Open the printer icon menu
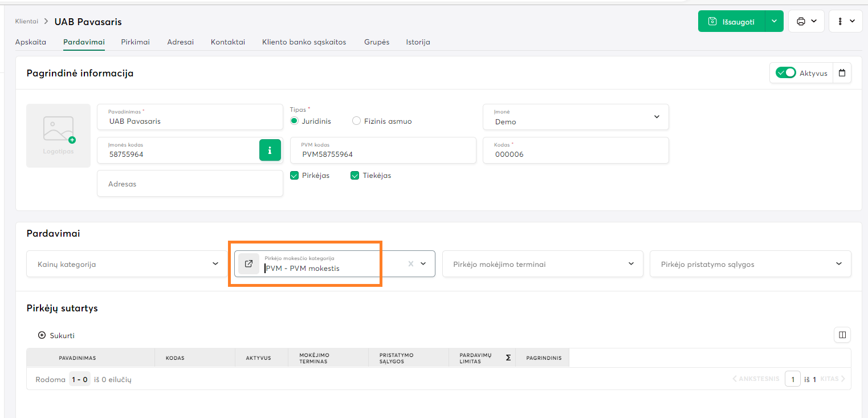 pyautogui.click(x=806, y=22)
